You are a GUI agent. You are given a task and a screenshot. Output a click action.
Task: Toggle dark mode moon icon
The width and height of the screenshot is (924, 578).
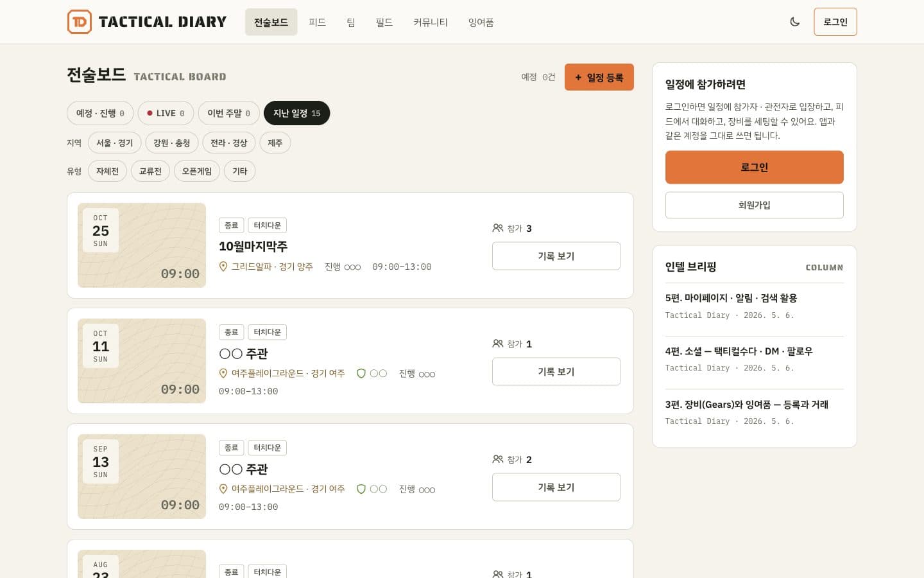795,22
